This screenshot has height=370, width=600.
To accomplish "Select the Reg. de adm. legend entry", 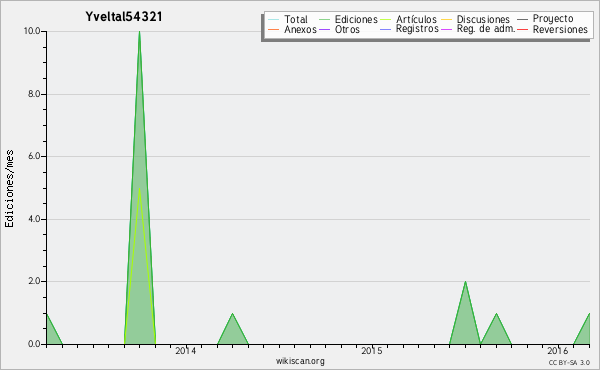I will [478, 29].
